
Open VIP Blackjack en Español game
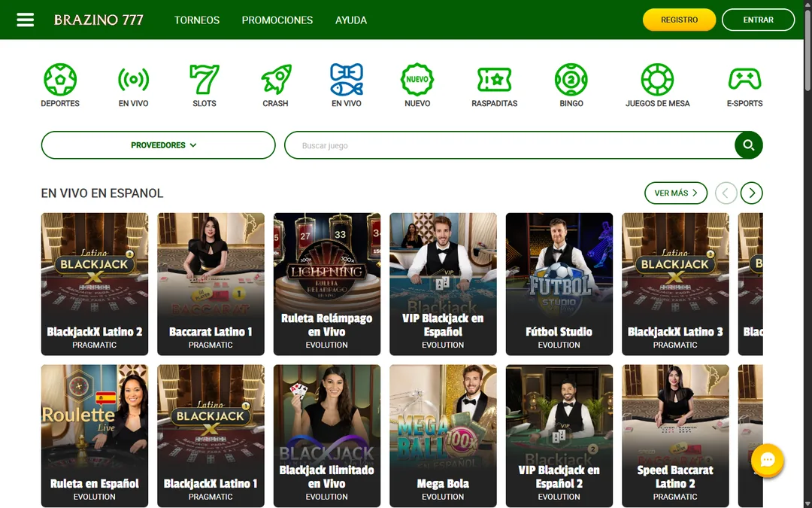pyautogui.click(x=443, y=284)
